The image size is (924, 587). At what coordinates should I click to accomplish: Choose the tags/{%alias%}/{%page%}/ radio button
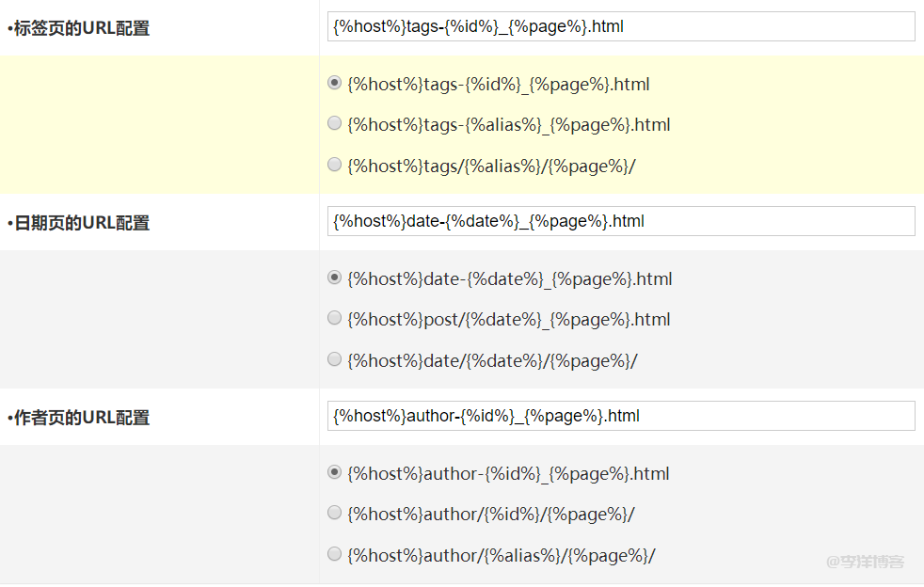pyautogui.click(x=334, y=165)
